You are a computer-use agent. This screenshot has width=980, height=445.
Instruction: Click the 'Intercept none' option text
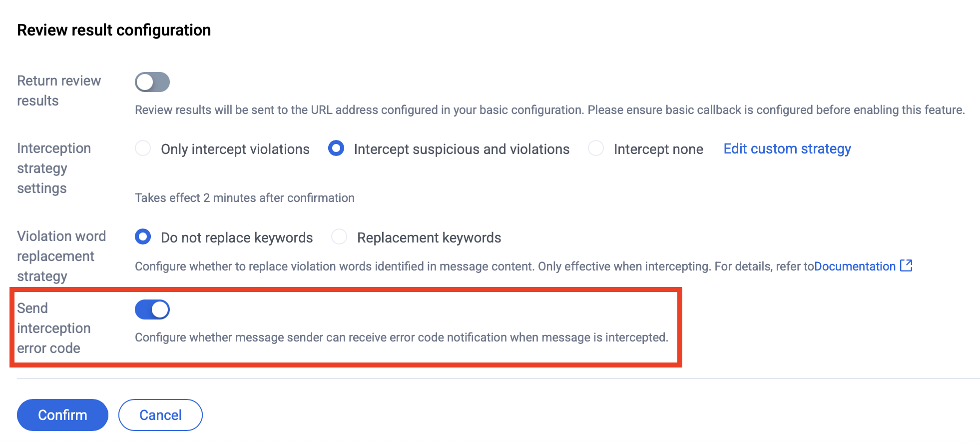click(658, 149)
